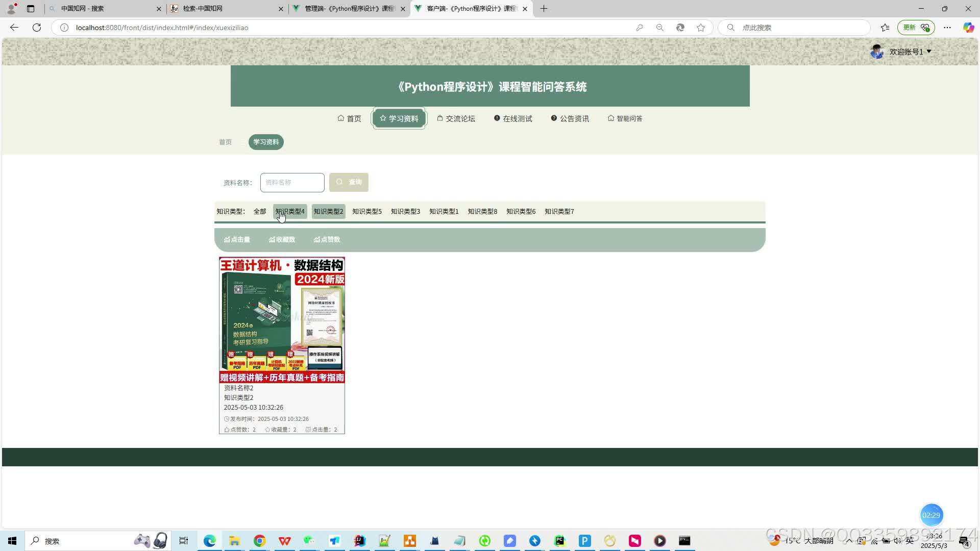Filter by 知识类型5
The height and width of the screenshot is (551, 980).
tap(366, 211)
